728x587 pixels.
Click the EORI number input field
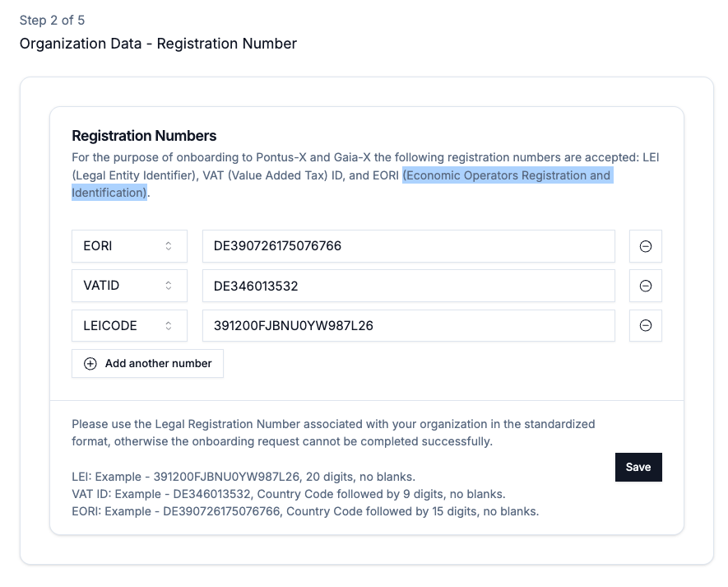click(408, 246)
